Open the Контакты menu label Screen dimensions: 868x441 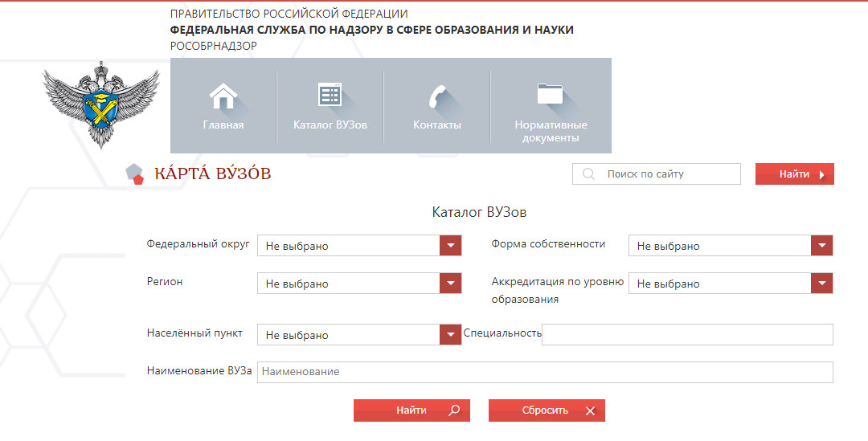pos(436,125)
